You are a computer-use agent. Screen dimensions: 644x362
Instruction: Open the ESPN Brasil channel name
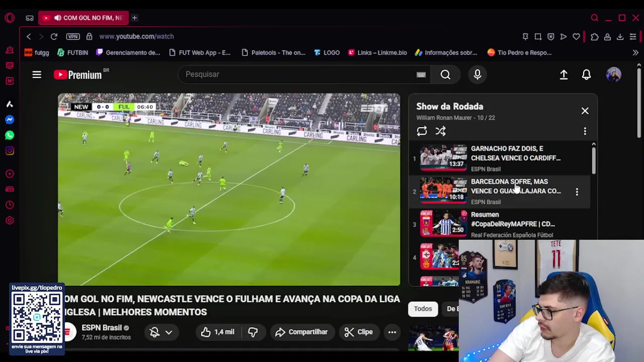pos(102,328)
